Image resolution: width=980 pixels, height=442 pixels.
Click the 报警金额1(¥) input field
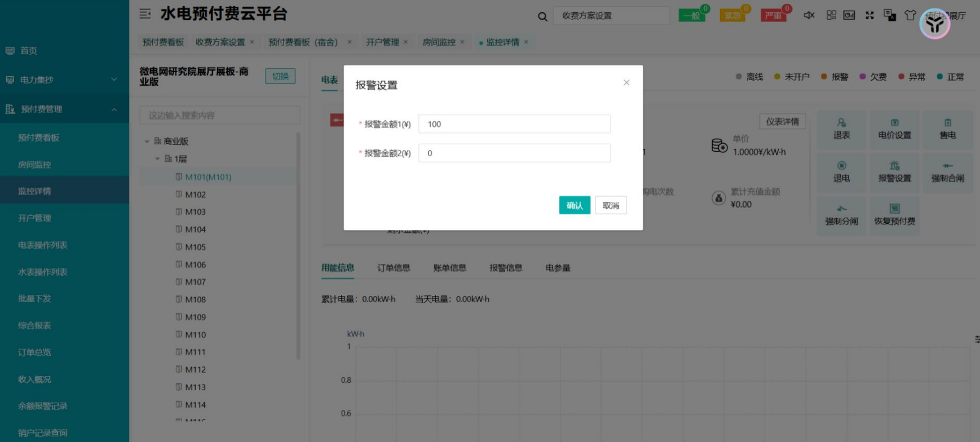[514, 124]
